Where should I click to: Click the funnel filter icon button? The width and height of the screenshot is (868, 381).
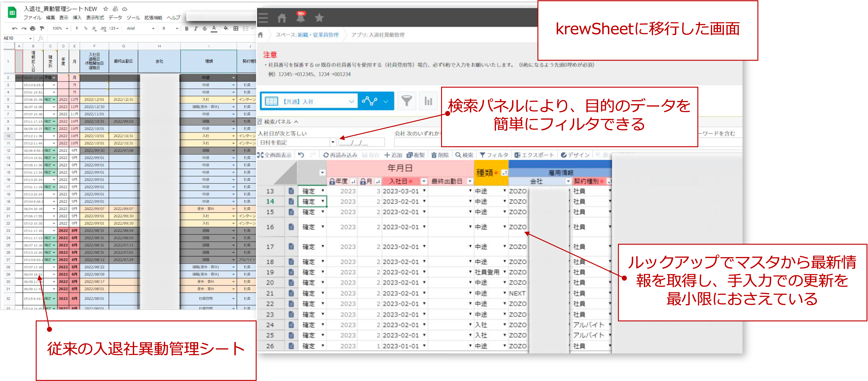pyautogui.click(x=406, y=101)
